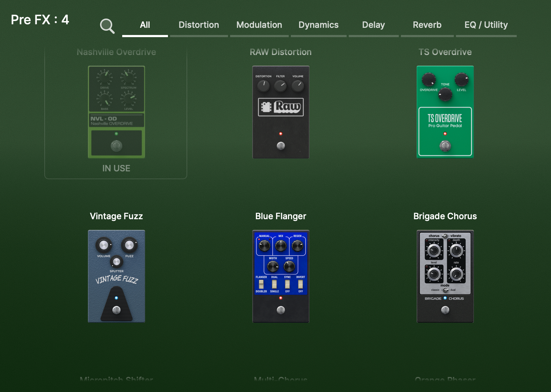
Task: Open the Modulation tab
Action: (259, 25)
